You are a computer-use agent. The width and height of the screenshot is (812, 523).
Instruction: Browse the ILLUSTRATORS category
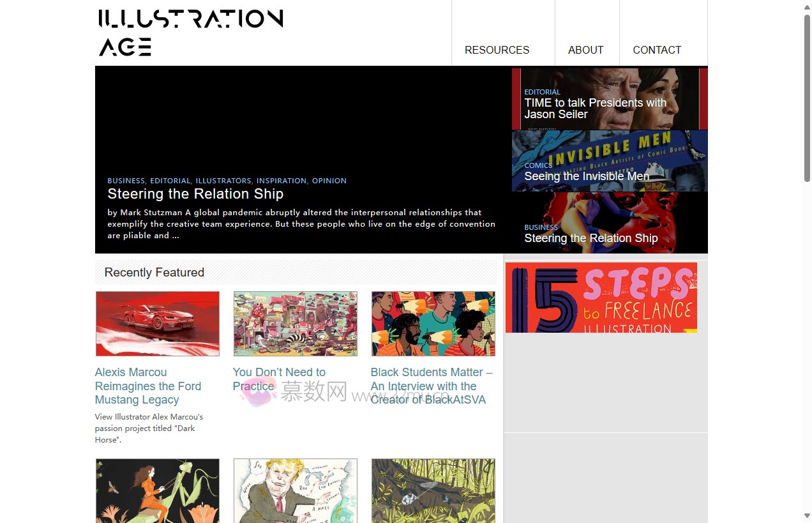click(x=223, y=180)
